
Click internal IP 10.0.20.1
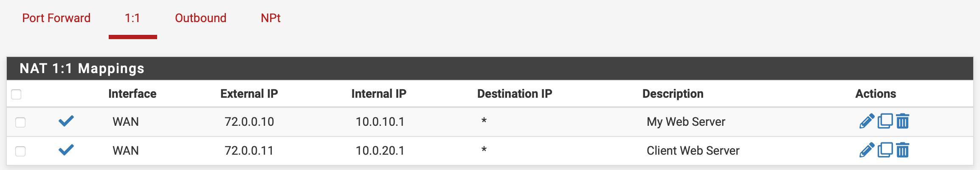pos(380,150)
